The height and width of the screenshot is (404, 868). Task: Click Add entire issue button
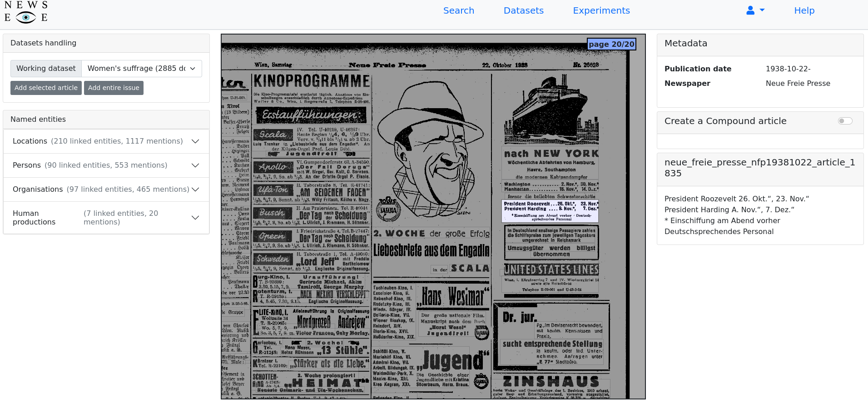[x=114, y=88]
